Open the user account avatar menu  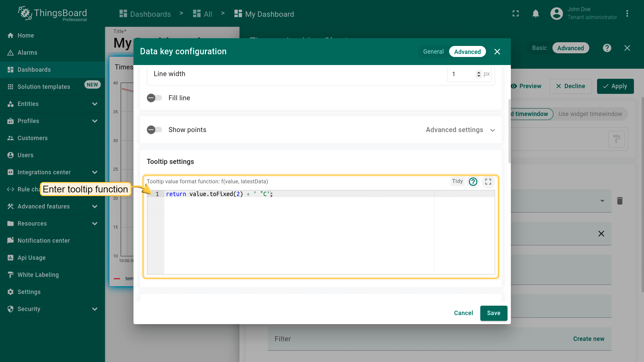[x=556, y=14]
